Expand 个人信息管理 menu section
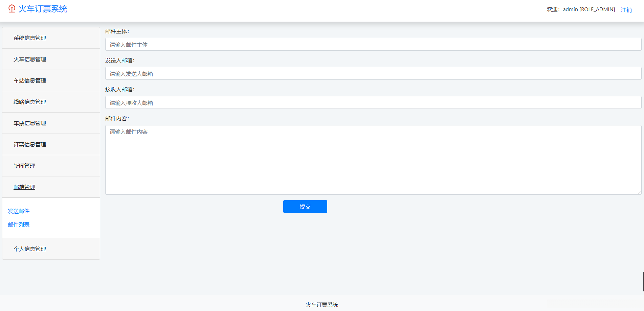This screenshot has height=311, width=644. coord(51,249)
